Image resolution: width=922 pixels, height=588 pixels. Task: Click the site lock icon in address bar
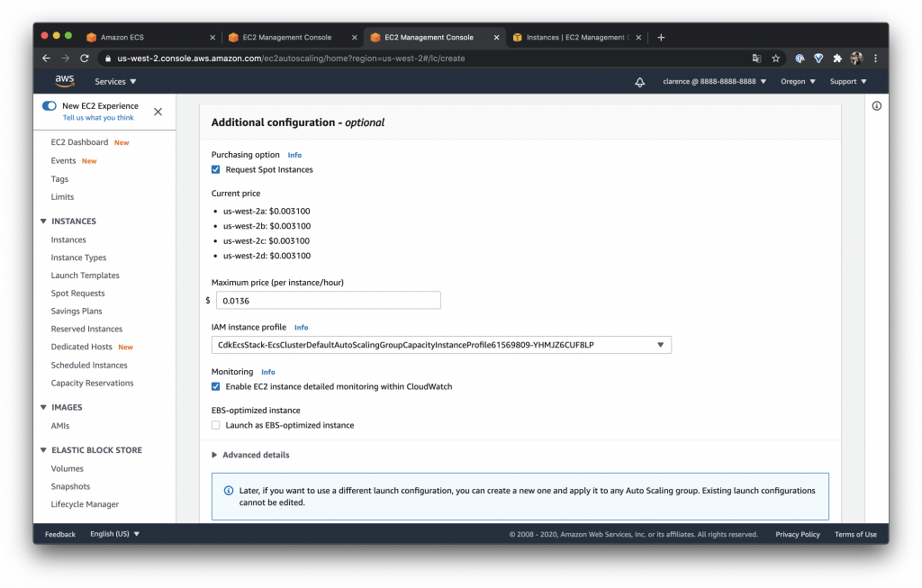click(x=107, y=59)
